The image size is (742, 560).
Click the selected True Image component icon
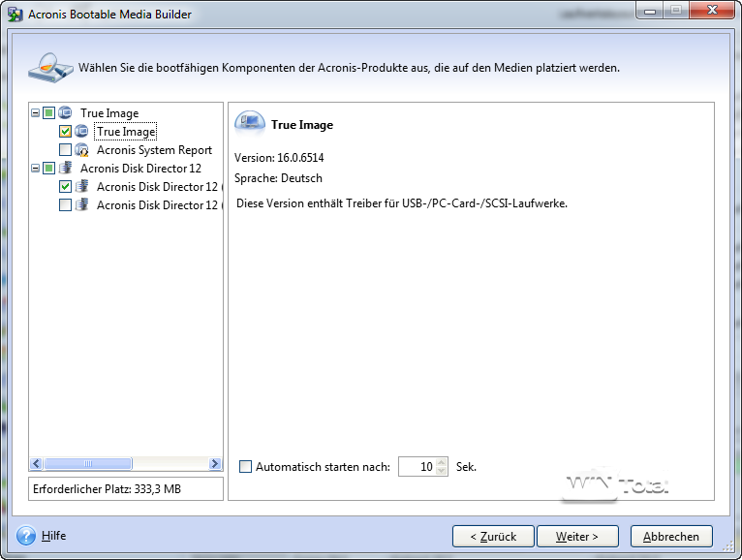pyautogui.click(x=81, y=131)
